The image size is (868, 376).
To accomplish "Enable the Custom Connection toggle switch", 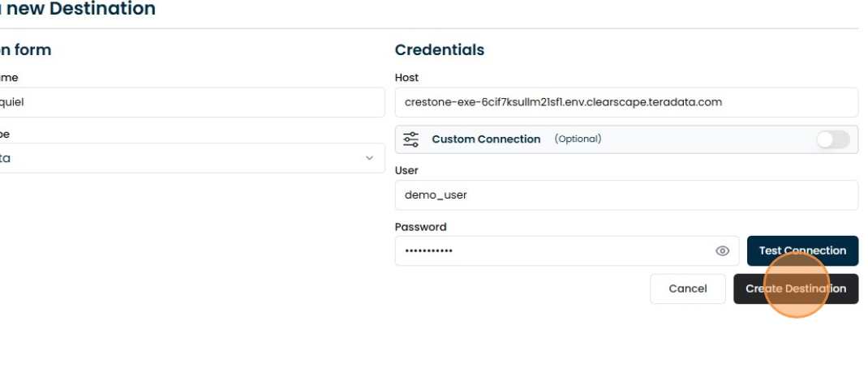I will (x=832, y=139).
